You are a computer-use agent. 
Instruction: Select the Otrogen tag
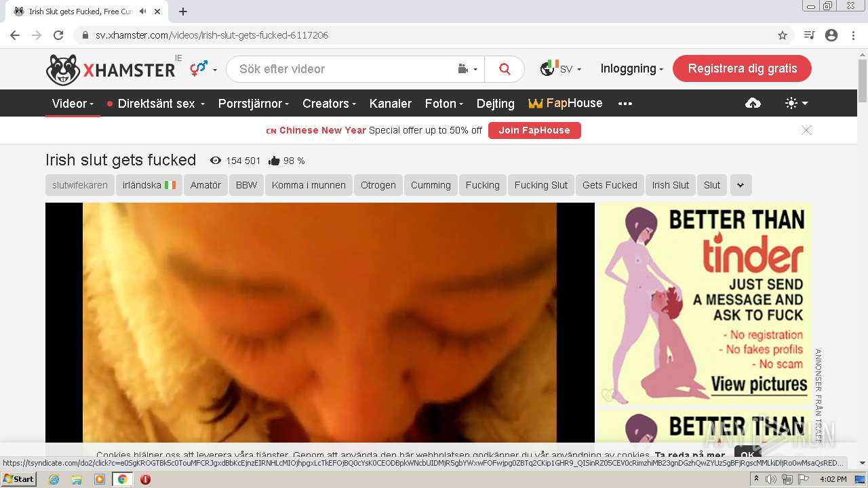(x=378, y=185)
